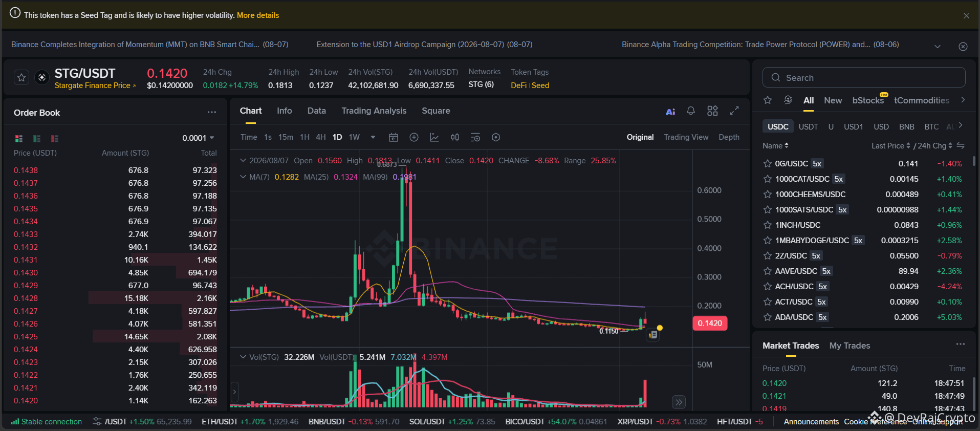Favorite the STG/USDT pair with star button

[x=21, y=77]
